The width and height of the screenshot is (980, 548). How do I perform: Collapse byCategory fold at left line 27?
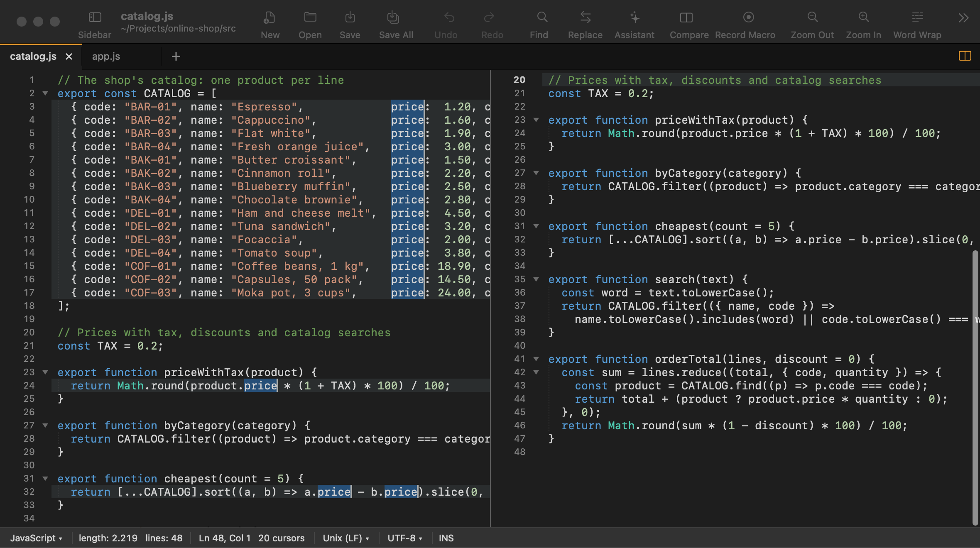45,426
